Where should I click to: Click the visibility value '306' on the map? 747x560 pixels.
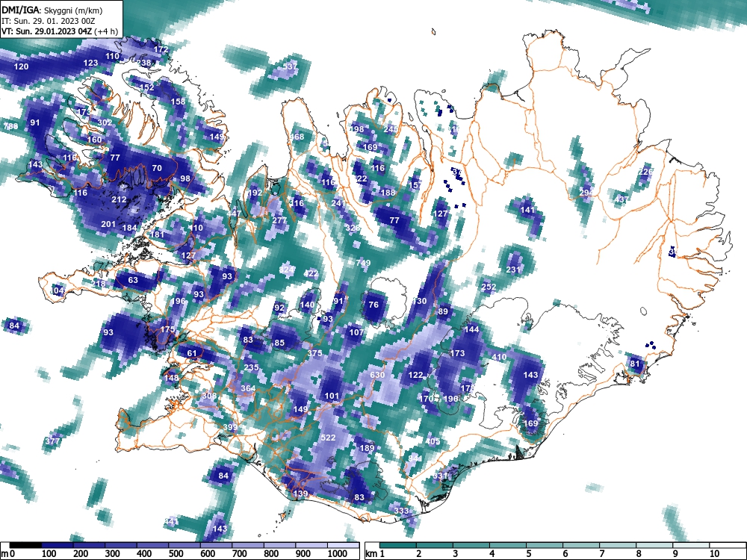(209, 396)
